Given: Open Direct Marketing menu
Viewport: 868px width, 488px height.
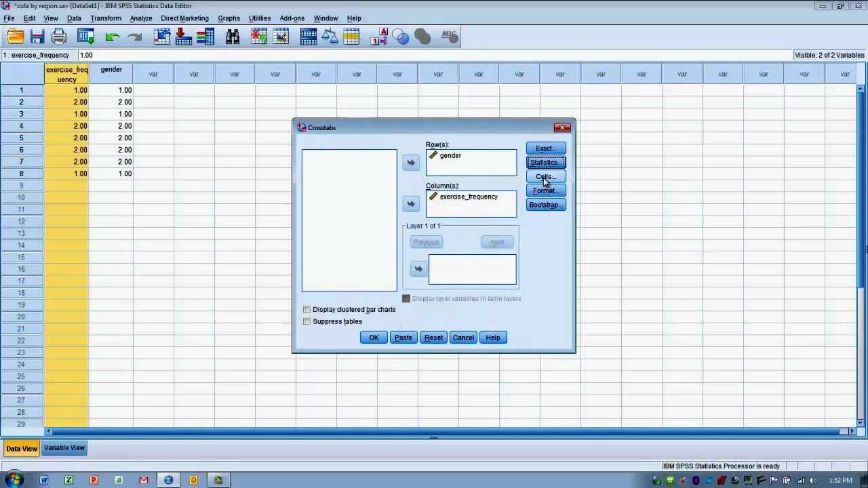Looking at the screenshot, I should coord(184,18).
